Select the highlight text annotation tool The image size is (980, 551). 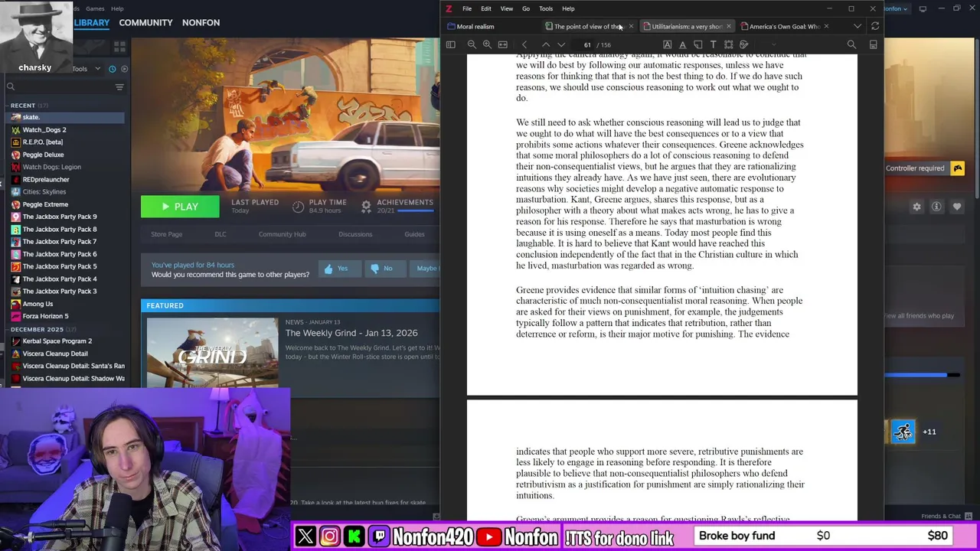668,44
